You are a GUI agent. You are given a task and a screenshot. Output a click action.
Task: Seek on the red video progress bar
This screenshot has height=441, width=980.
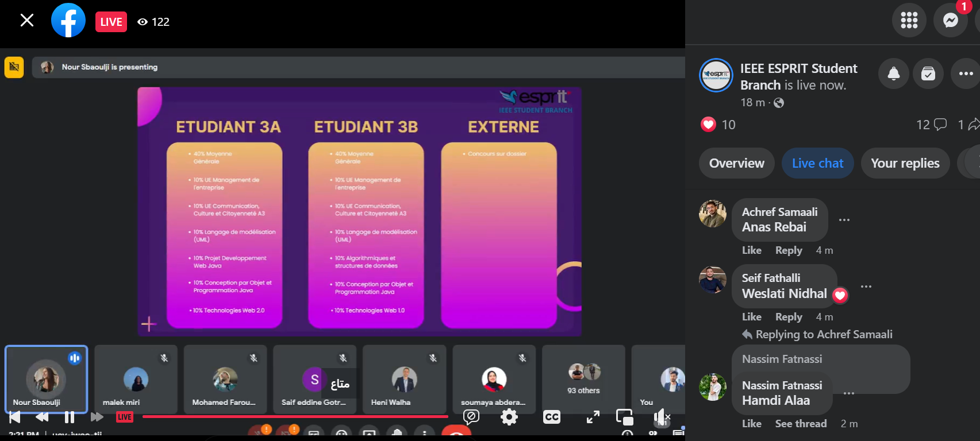(x=295, y=416)
